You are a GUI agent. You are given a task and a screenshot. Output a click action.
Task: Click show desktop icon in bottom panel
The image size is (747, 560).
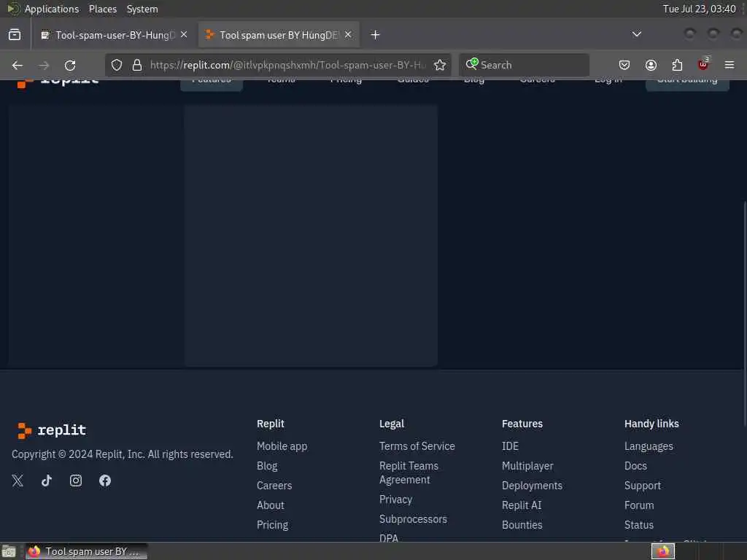pos(9,551)
